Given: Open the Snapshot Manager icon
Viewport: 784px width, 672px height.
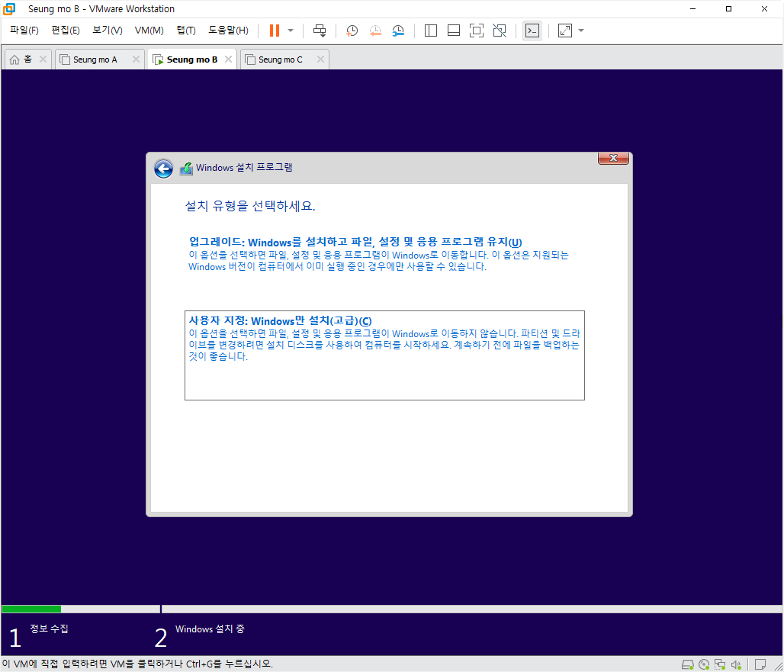Looking at the screenshot, I should 398,31.
